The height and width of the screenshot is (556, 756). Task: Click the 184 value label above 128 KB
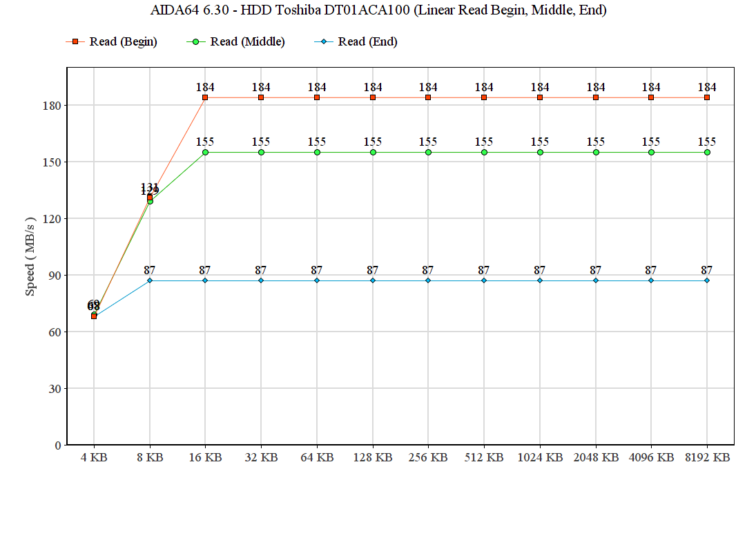(x=374, y=87)
